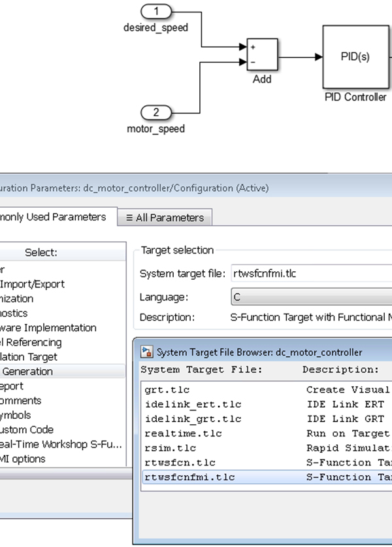Screen dimensions: 392x547
Task: Open the Language dropdown
Action: 310,297
